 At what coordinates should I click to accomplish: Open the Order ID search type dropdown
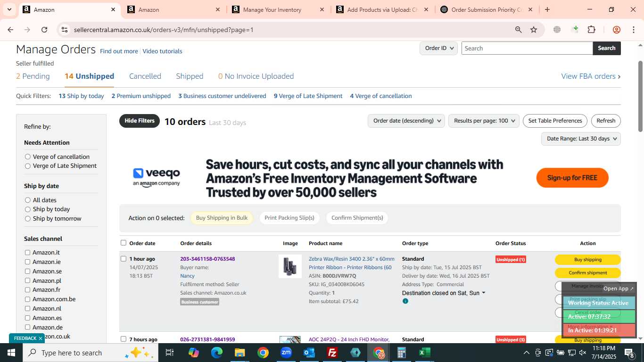point(438,48)
